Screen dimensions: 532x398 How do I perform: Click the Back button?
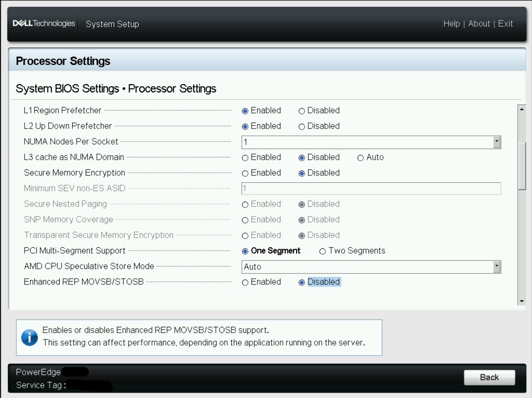pos(490,378)
